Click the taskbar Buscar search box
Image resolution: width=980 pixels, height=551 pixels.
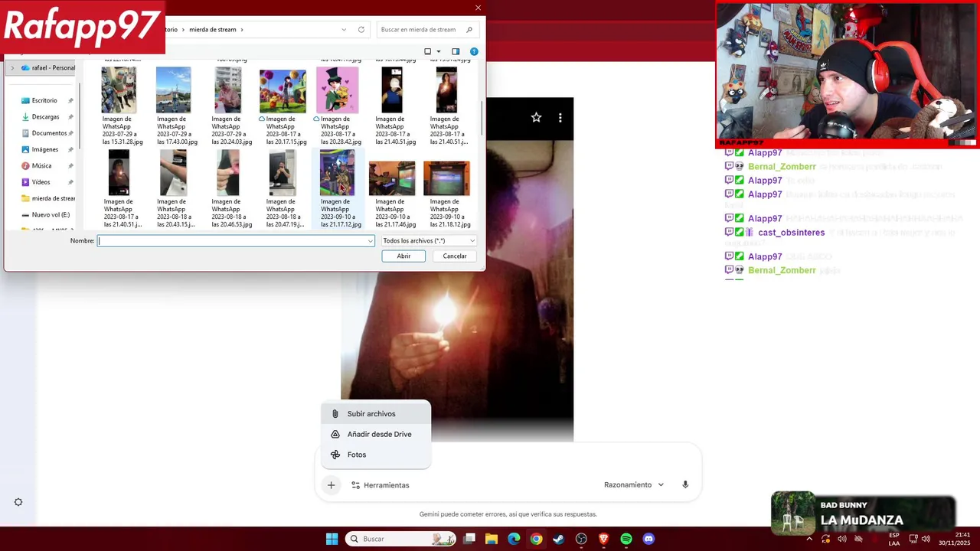[x=400, y=539]
